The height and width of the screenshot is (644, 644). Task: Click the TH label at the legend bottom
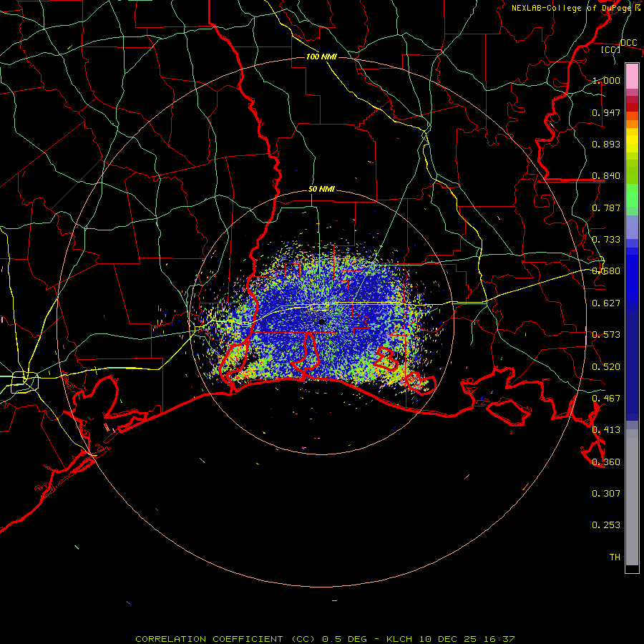(615, 557)
